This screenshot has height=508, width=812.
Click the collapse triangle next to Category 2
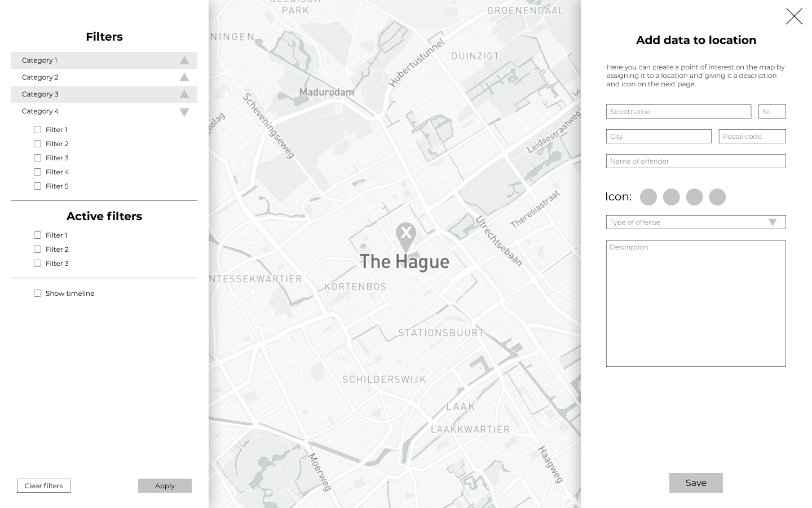(184, 77)
